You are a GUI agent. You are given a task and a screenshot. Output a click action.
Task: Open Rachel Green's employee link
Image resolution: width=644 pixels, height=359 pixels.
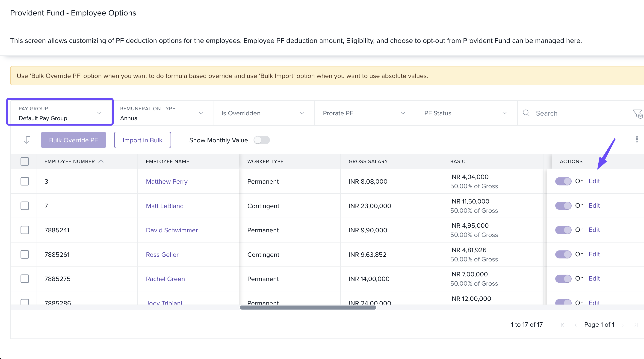[x=165, y=279]
